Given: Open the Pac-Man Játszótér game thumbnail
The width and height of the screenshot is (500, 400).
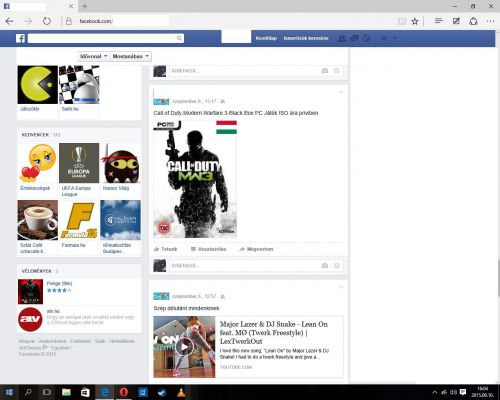Looking at the screenshot, I should point(38,85).
